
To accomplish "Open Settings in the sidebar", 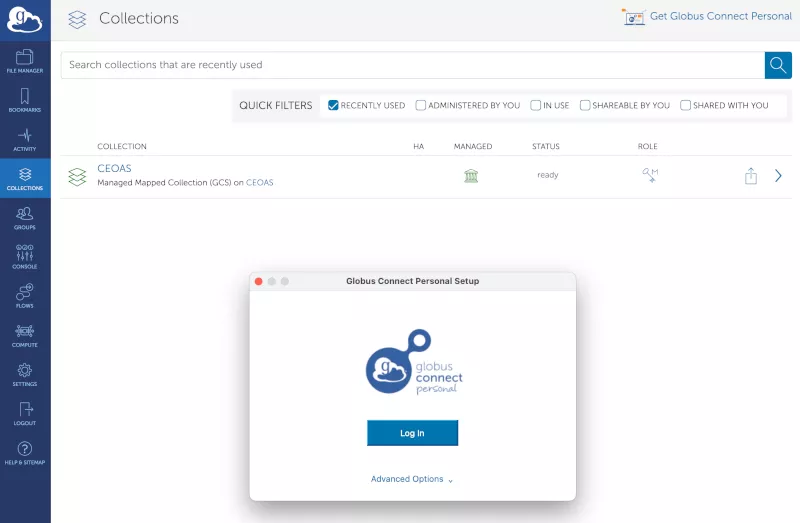I will click(x=24, y=375).
